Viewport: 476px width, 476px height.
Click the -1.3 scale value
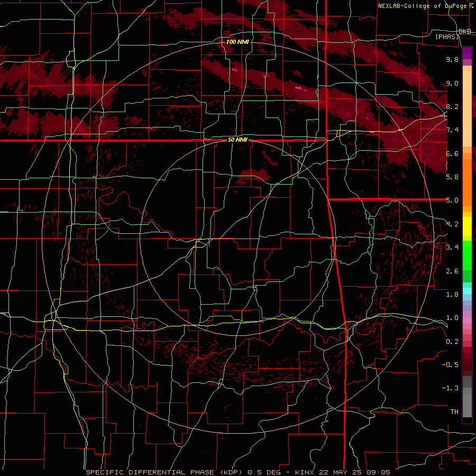coord(450,388)
